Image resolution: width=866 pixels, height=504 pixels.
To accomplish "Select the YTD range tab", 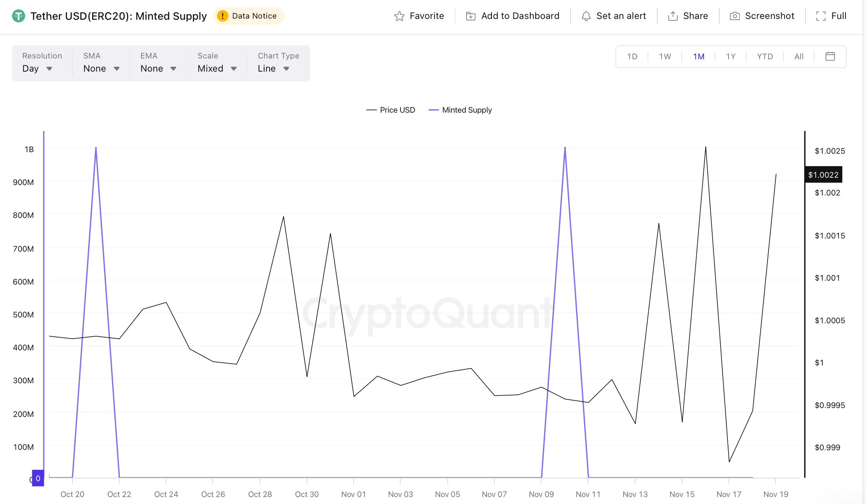I will [x=764, y=56].
